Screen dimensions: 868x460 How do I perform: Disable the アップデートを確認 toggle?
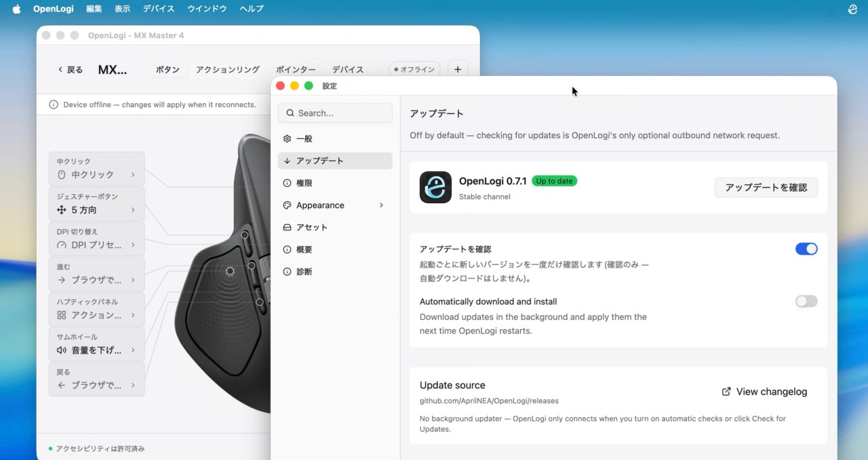(x=806, y=249)
